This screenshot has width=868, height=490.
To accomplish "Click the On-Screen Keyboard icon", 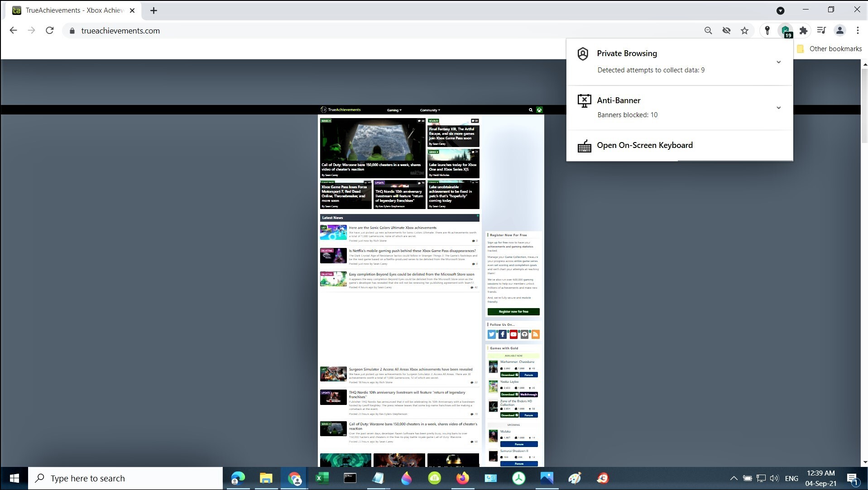I will click(584, 146).
